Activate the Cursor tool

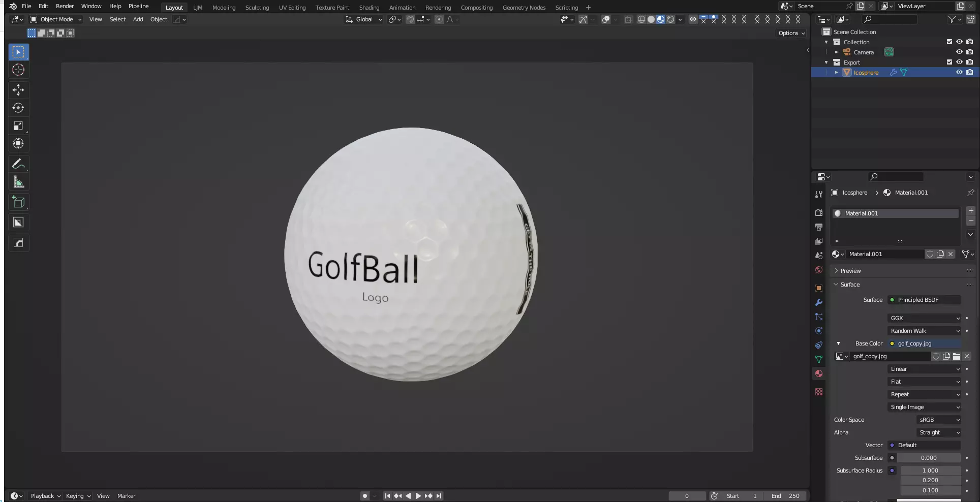pos(18,70)
